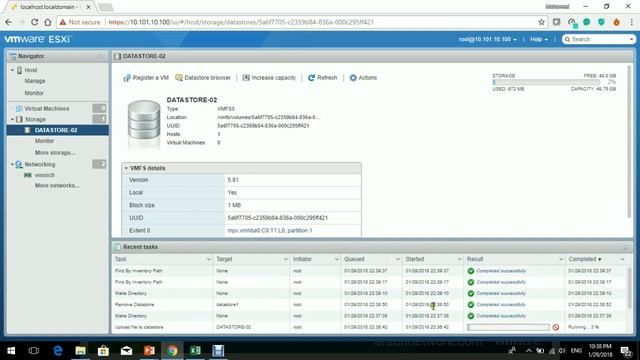Click the main panel vertical scrollbar
640x360 pixels.
pos(629,141)
